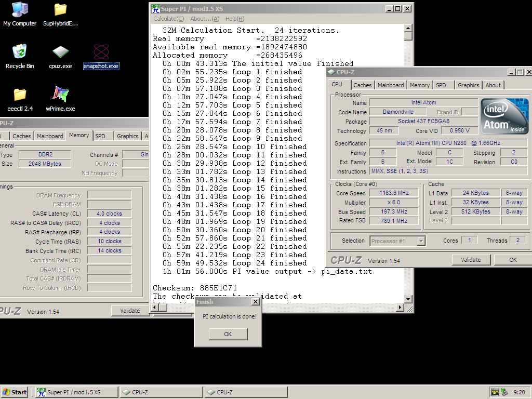Click the network tray icon

pyautogui.click(x=504, y=392)
